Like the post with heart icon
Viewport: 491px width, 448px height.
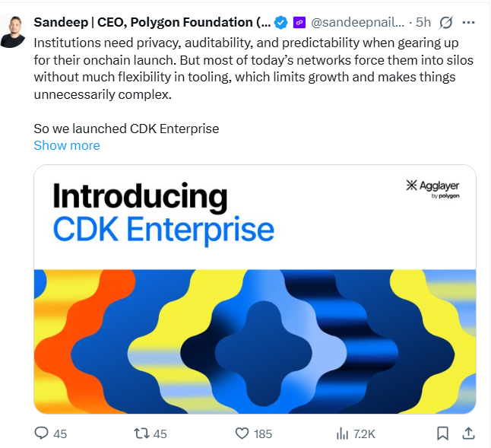pyautogui.click(x=242, y=434)
